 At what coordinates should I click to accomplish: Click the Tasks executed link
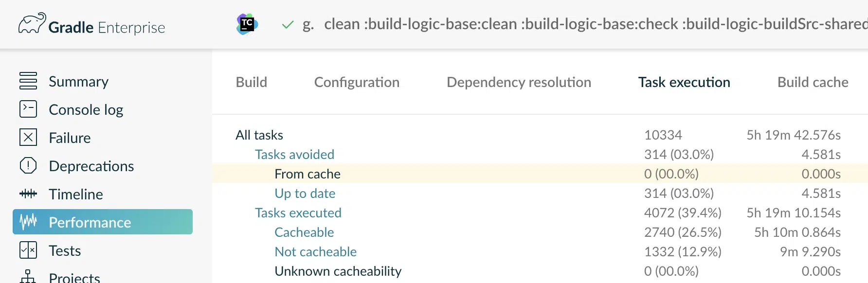click(x=298, y=213)
